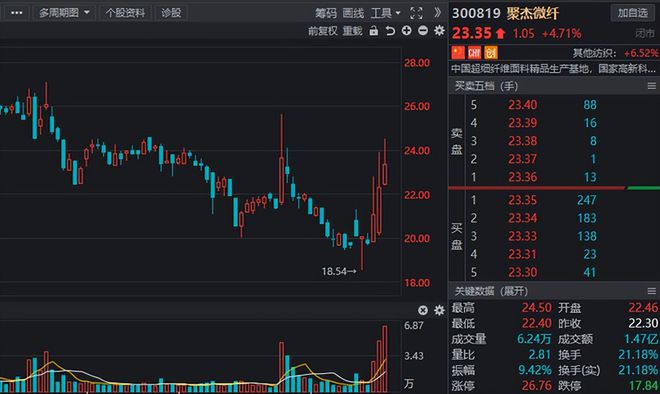Open 关键数据 panel menu icon
The width and height of the screenshot is (660, 394).
pos(652,291)
